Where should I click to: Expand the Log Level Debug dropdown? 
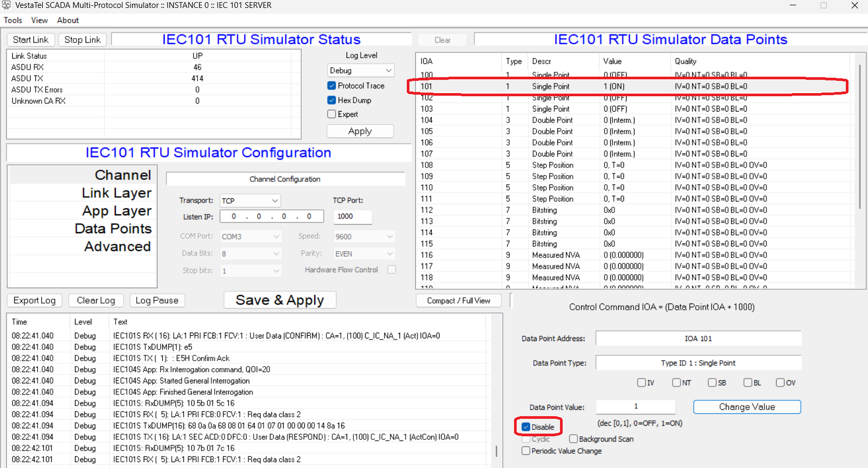tap(361, 70)
